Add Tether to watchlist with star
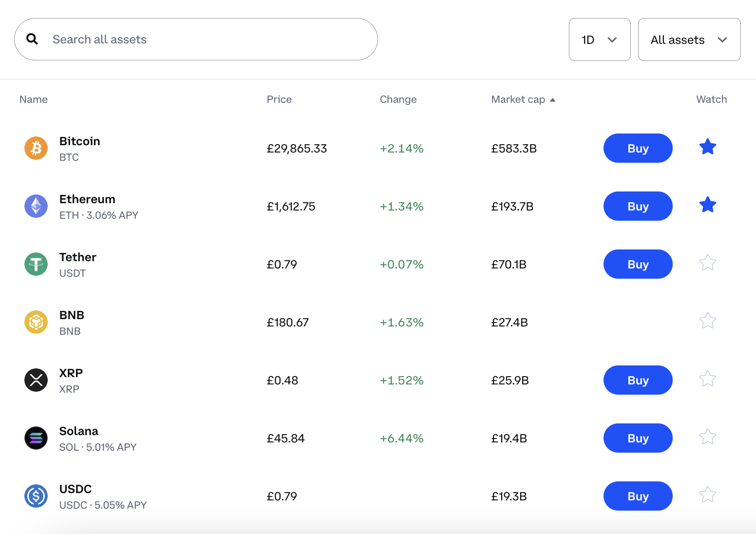 click(707, 263)
